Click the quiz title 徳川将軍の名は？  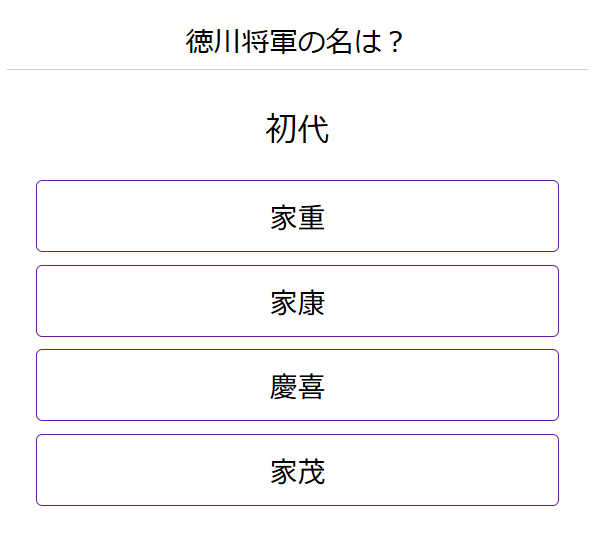pos(297,42)
